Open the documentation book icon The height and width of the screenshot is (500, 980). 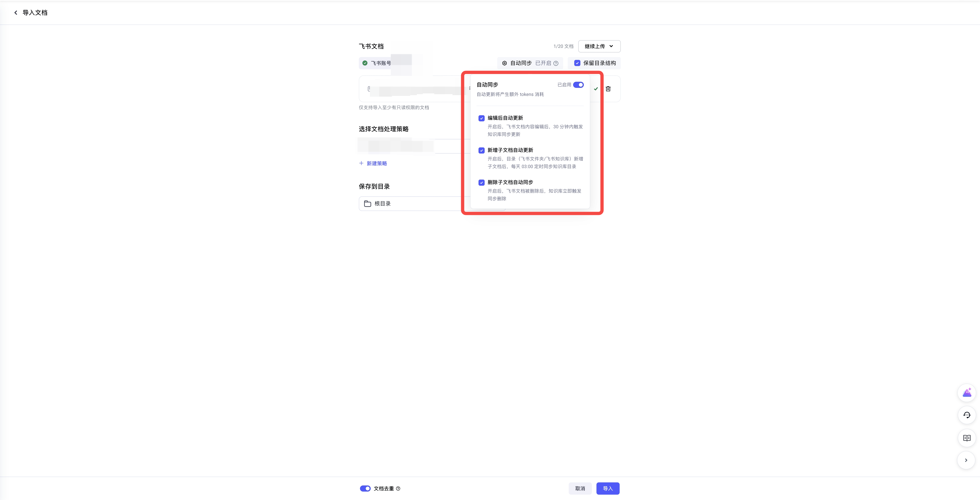coord(967,438)
